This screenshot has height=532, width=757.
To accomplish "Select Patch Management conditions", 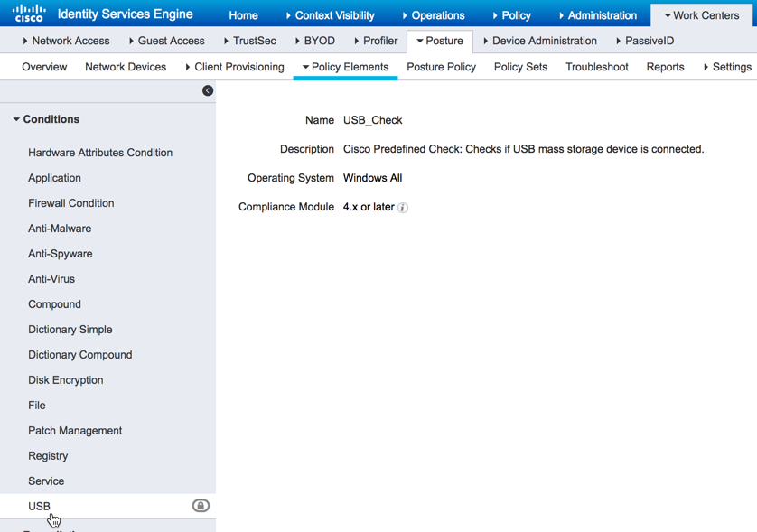I will (75, 431).
